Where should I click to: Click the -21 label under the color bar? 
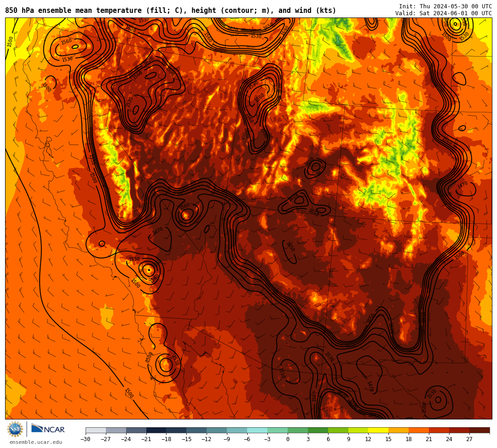[146, 439]
